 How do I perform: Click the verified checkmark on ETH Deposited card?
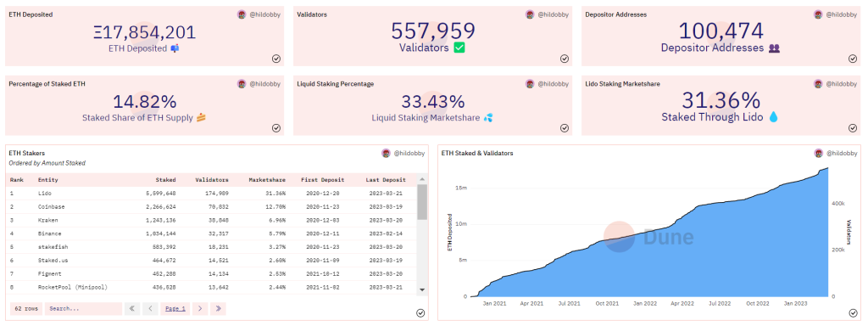coord(276,59)
